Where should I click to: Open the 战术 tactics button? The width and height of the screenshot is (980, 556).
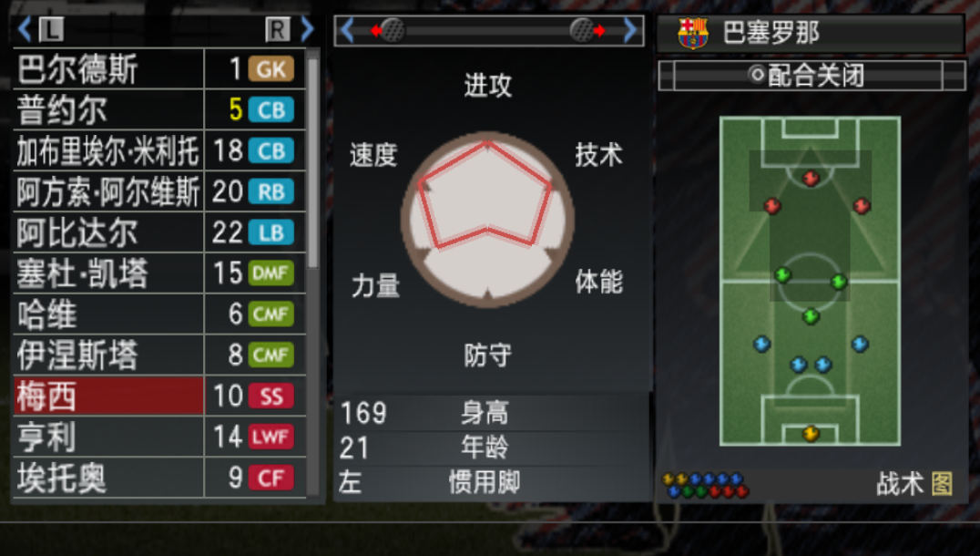point(899,483)
